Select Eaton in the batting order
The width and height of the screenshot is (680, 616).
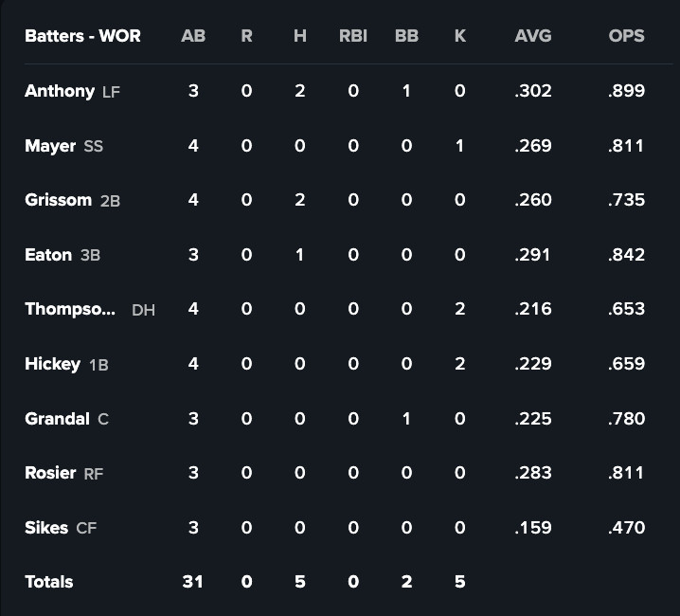[x=48, y=255]
